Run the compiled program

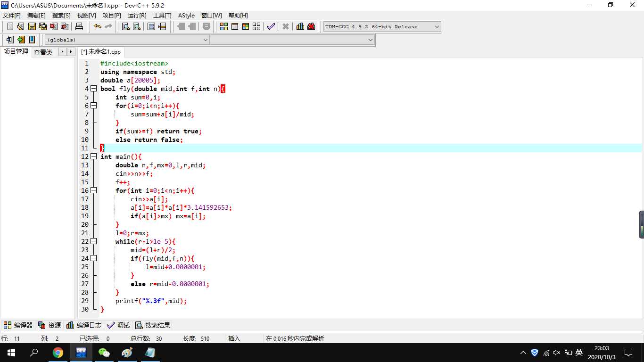tap(235, 26)
